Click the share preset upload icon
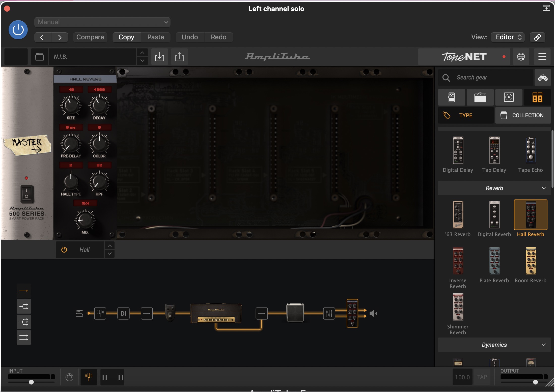The width and height of the screenshot is (555, 392). pyautogui.click(x=179, y=57)
